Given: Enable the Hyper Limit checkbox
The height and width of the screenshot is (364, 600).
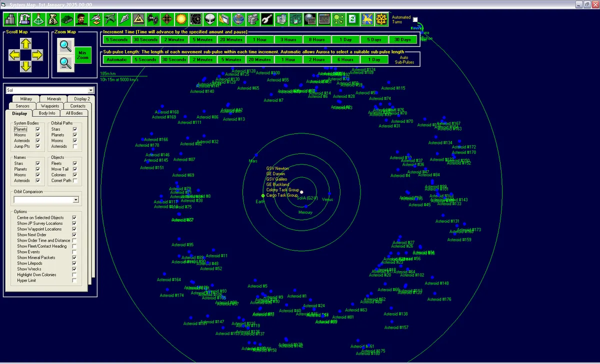Looking at the screenshot, I should (x=74, y=281).
